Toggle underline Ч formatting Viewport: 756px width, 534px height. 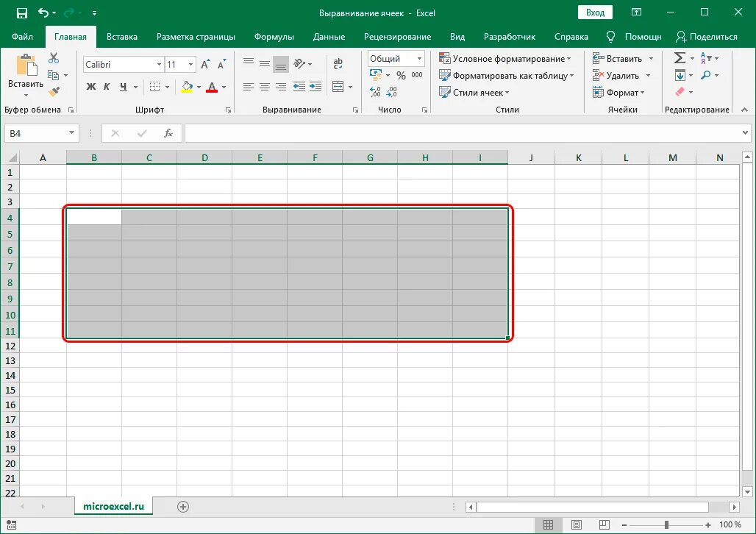124,87
